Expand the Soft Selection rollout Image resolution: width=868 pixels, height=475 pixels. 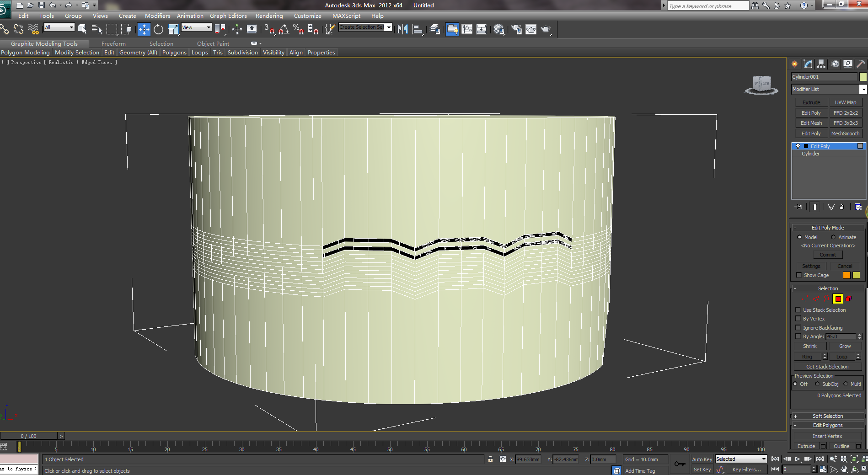795,416
